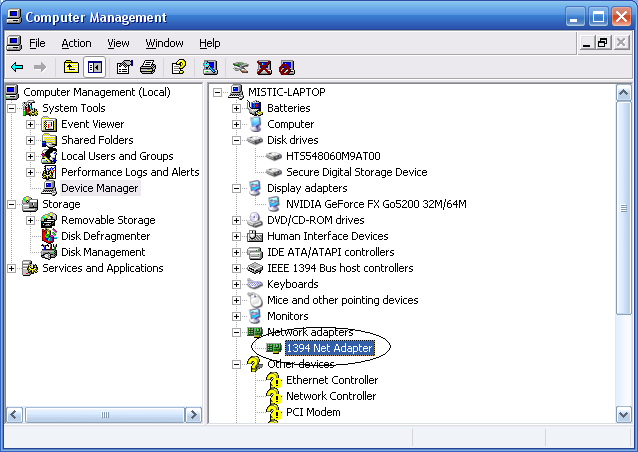Select the Ethernet Controller device
Viewport: 638px width, 452px height.
332,380
